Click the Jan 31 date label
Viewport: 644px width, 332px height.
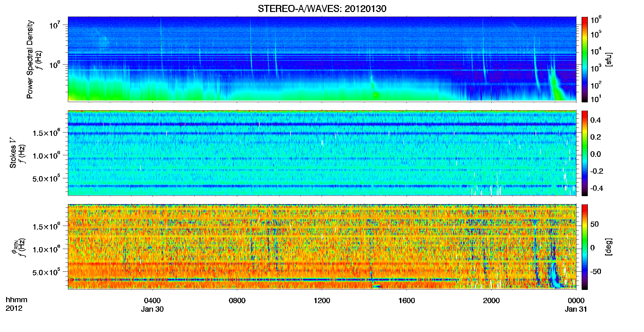576,309
